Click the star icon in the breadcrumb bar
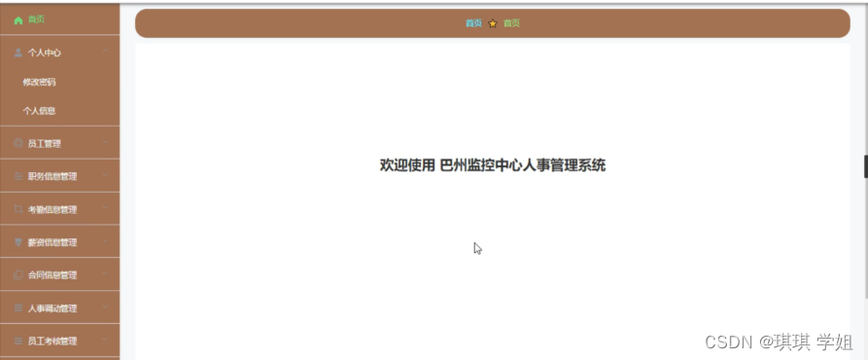Screen dimensions: 868x360 493,23
